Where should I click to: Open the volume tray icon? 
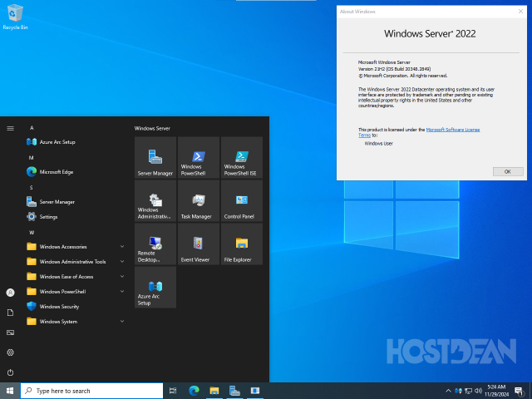tap(479, 391)
